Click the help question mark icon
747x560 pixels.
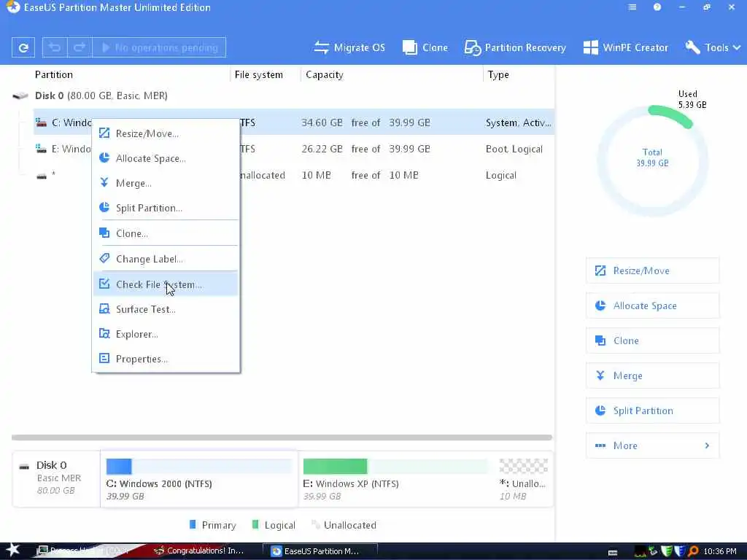point(657,7)
